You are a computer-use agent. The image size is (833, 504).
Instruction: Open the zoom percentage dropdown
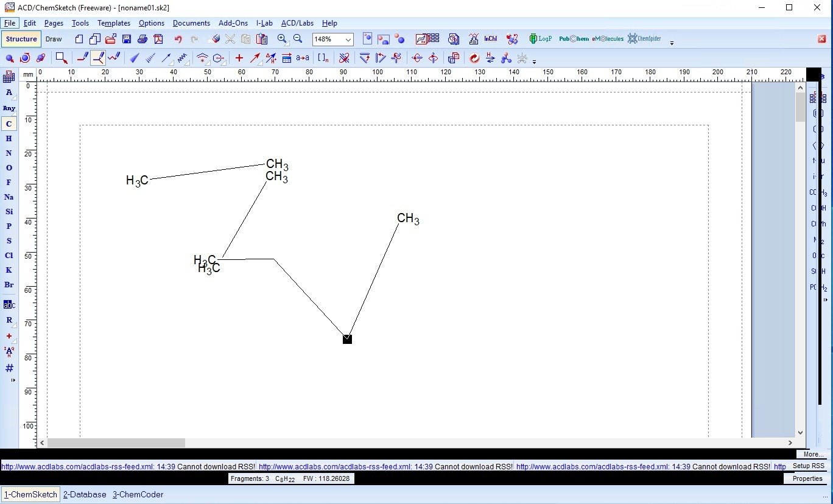pyautogui.click(x=348, y=40)
